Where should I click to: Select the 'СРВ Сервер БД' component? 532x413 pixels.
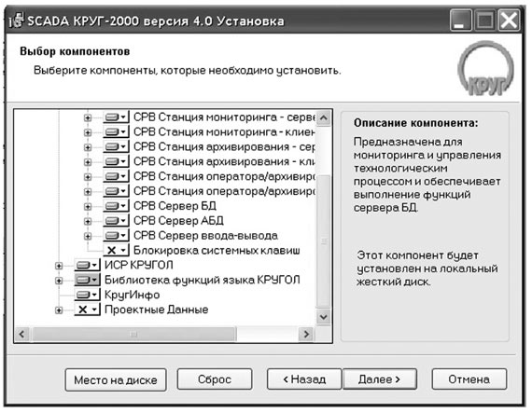pos(175,206)
